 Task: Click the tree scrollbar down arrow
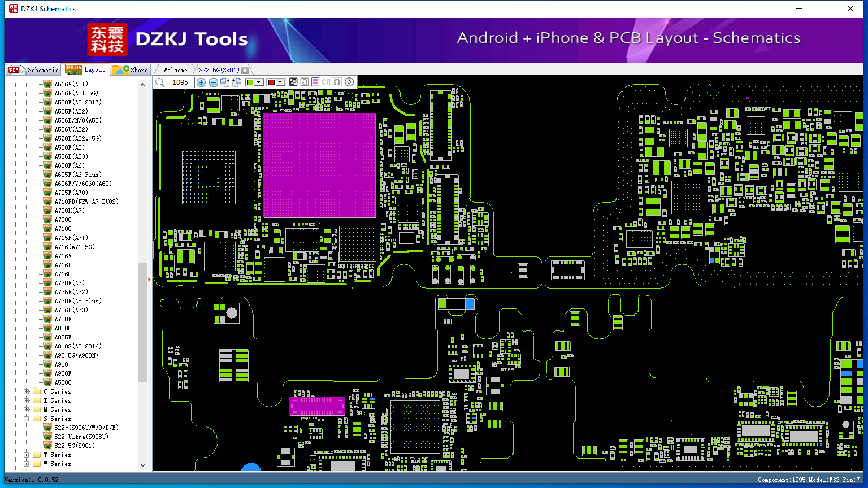tap(142, 465)
